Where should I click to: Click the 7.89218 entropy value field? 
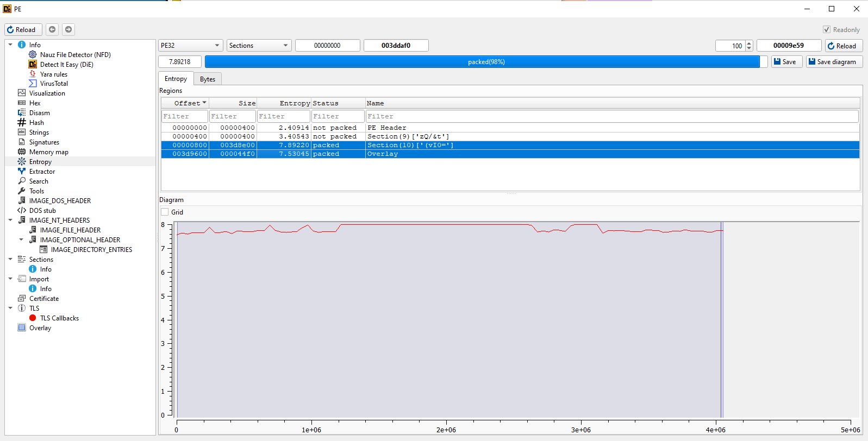point(179,62)
